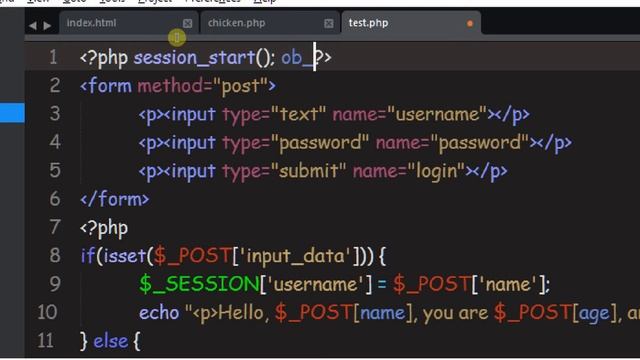The image size is (640, 360).
Task: Click the previous tab arrow
Action: point(33,26)
